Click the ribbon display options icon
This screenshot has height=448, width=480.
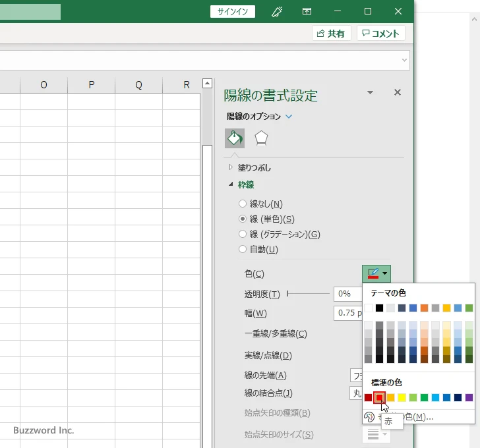point(307,12)
